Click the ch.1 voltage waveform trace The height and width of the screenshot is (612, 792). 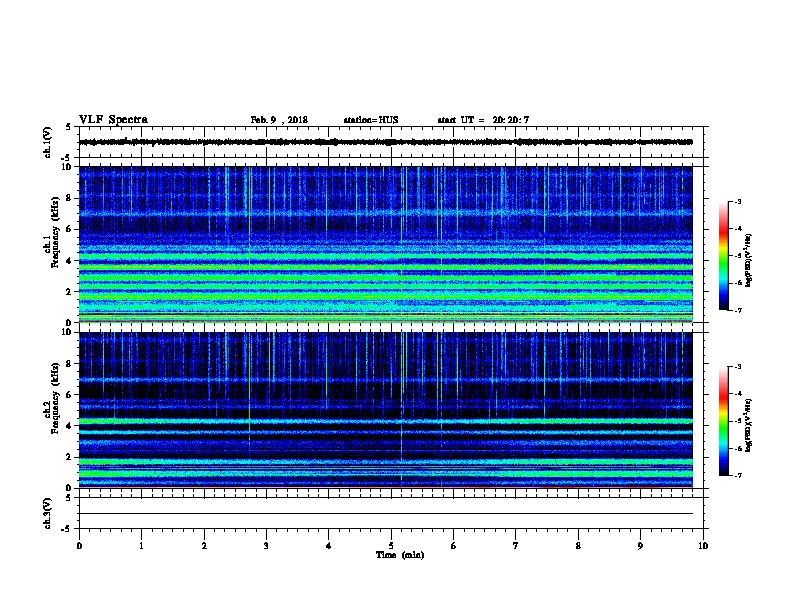pyautogui.click(x=386, y=142)
